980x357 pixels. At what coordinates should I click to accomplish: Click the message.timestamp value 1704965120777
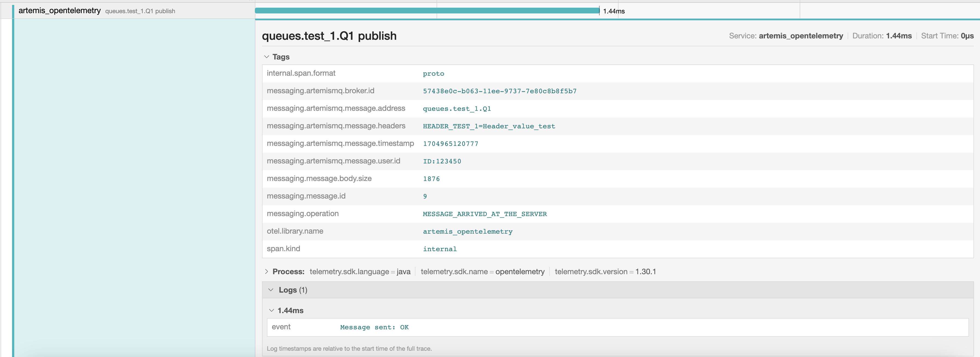(x=451, y=144)
